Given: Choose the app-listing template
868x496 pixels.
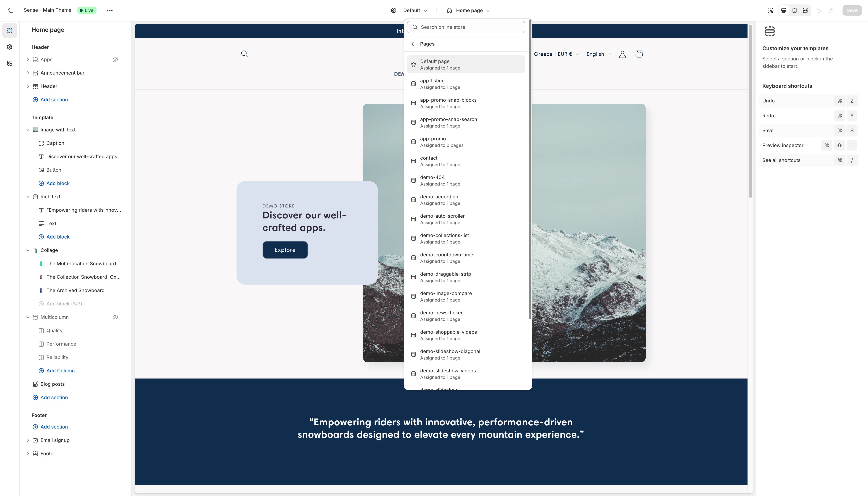Looking at the screenshot, I should point(466,84).
